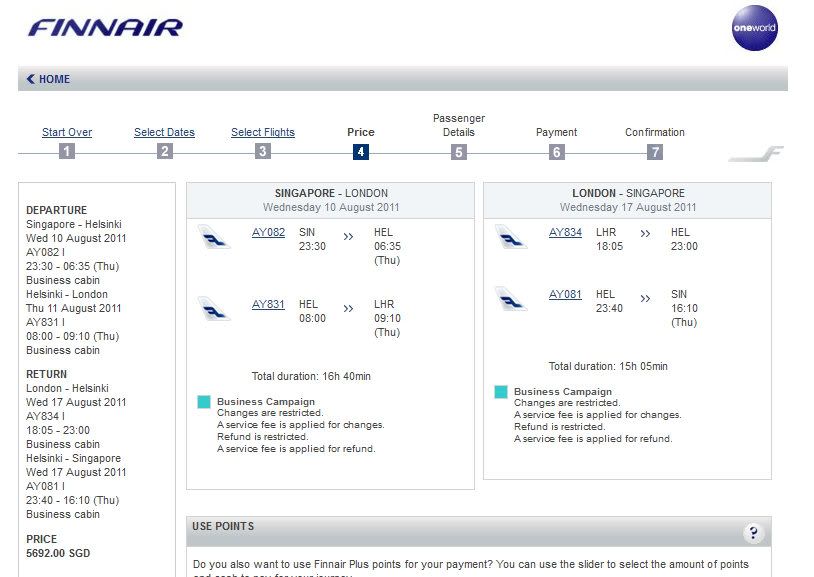Go back using the HOME chevron arrow
Image resolution: width=814 pixels, height=577 pixels.
(x=31, y=79)
